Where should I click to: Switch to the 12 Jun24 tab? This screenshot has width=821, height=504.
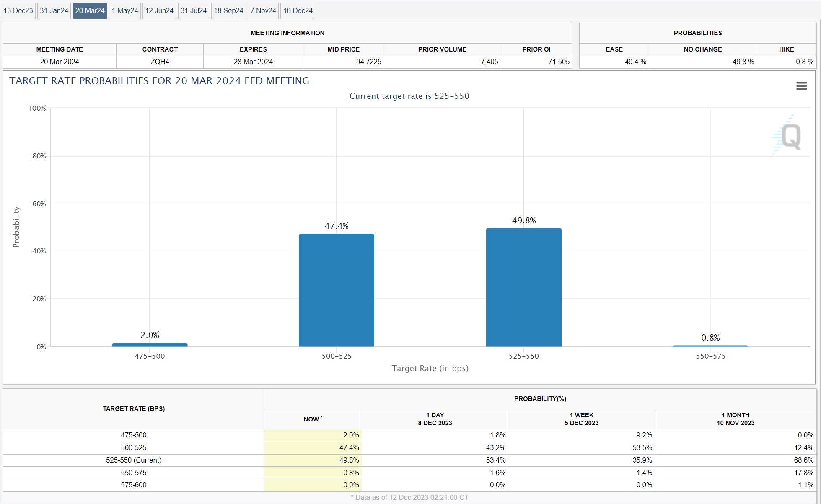coord(159,10)
